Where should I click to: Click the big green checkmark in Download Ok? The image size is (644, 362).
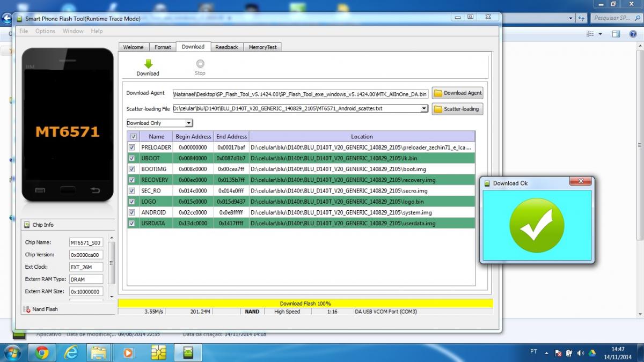(x=537, y=225)
